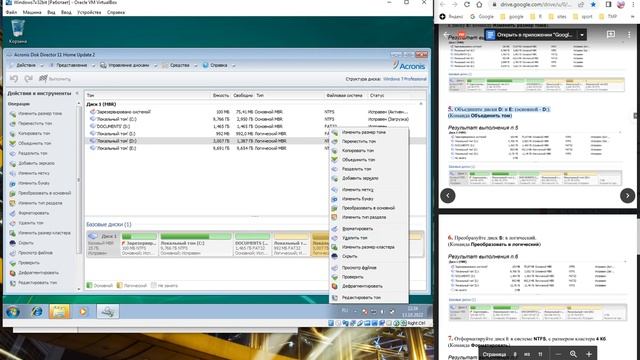Choose sidebar 'Изменить метку' label operation
640x360 pixels.
pyautogui.click(x=34, y=173)
